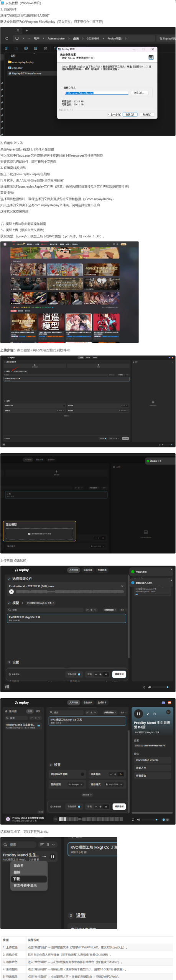
Task: Open the three-dots menu beside Prodby Mend 生生
Action: (44, 856)
